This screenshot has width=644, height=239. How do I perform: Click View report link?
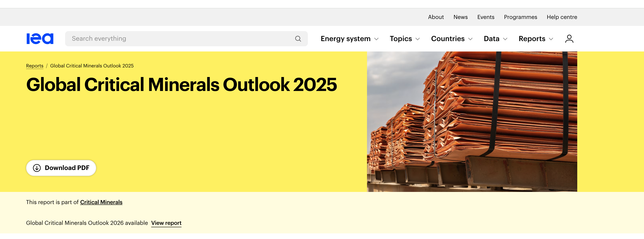(x=166, y=223)
